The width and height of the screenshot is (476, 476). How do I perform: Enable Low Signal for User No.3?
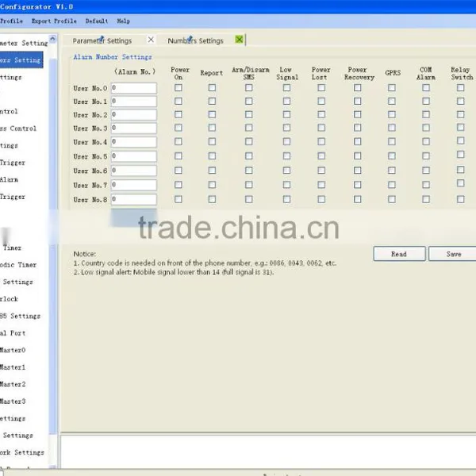click(x=286, y=128)
